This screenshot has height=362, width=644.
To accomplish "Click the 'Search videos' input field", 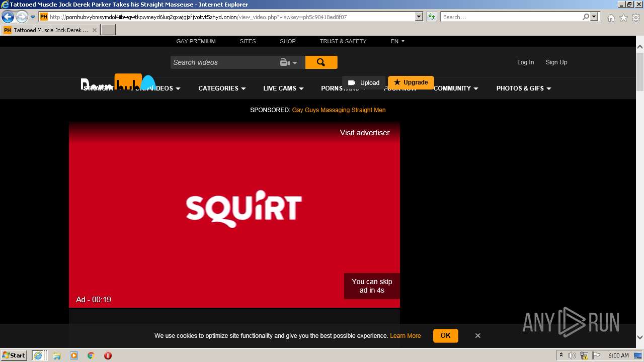I will (x=223, y=62).
